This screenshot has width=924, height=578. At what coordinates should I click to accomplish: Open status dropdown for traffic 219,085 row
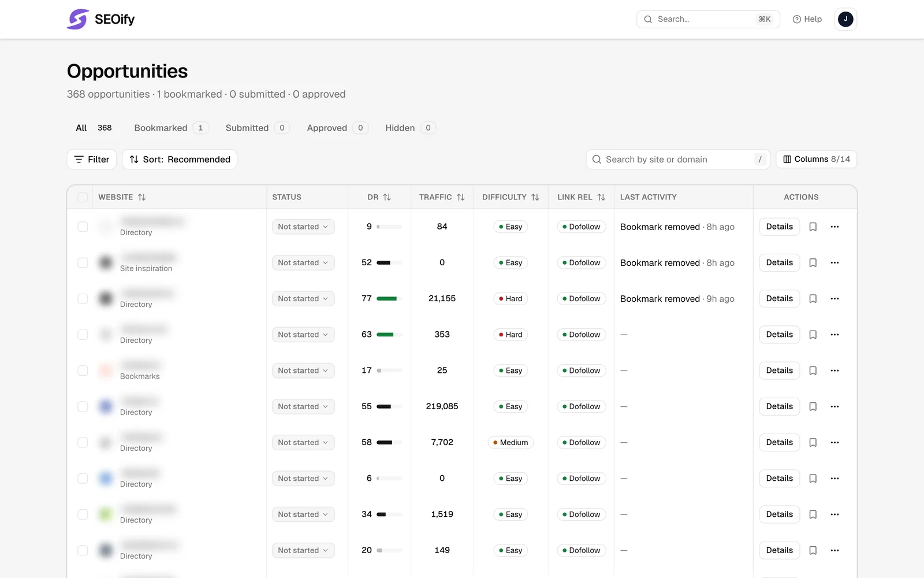click(303, 406)
